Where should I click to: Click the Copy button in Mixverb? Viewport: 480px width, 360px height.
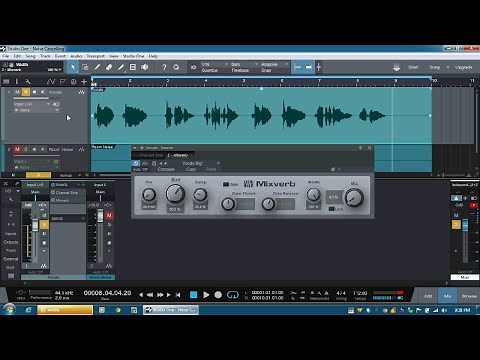coord(191,169)
